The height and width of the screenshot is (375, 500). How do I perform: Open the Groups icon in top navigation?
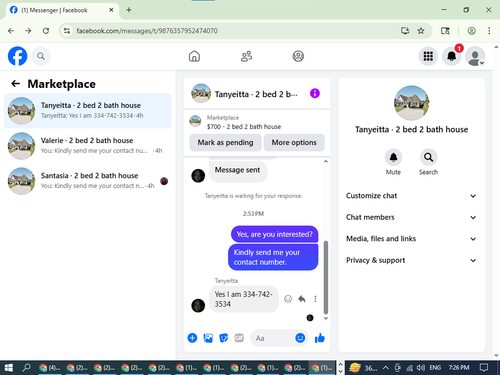[298, 56]
